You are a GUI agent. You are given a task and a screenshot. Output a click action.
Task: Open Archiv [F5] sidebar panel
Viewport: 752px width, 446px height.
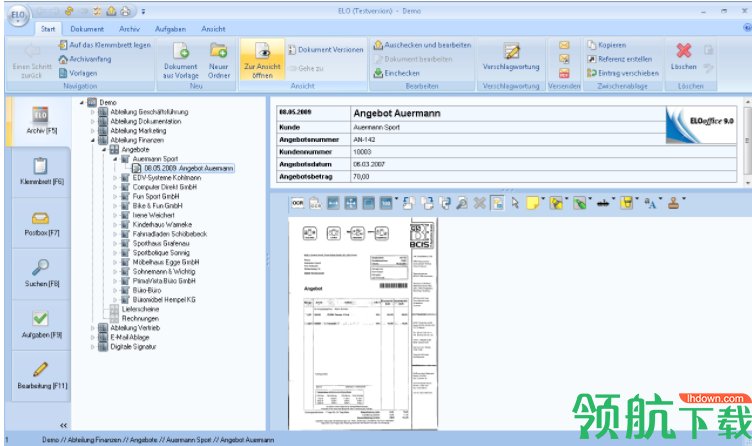coord(41,121)
